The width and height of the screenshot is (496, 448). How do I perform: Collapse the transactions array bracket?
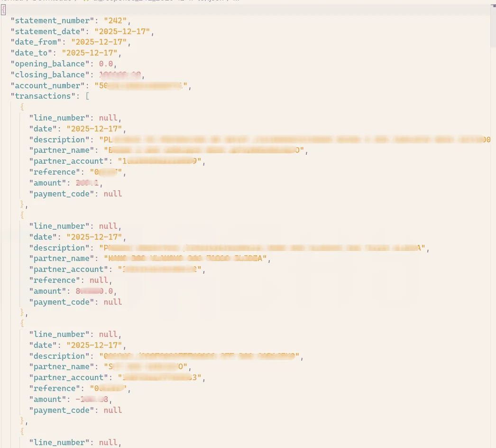87,96
